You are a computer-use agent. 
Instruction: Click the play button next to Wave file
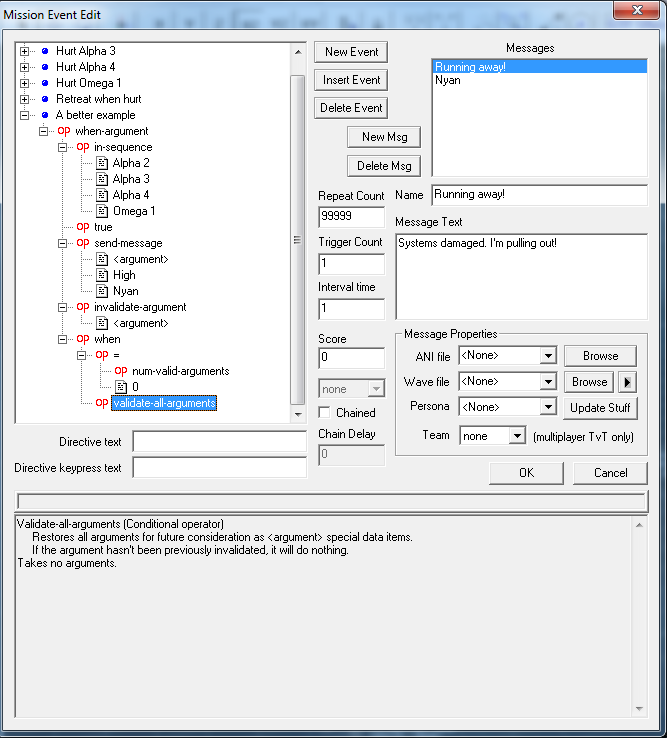coord(628,381)
